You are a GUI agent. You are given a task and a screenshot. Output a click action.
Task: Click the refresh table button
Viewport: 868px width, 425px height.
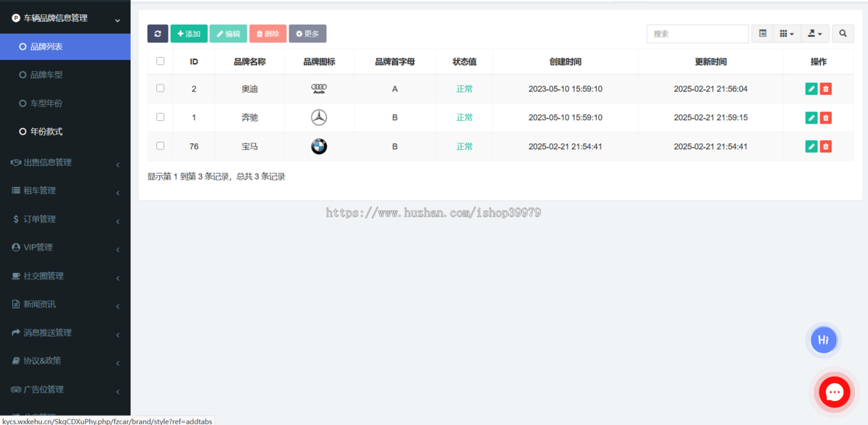[x=158, y=33]
